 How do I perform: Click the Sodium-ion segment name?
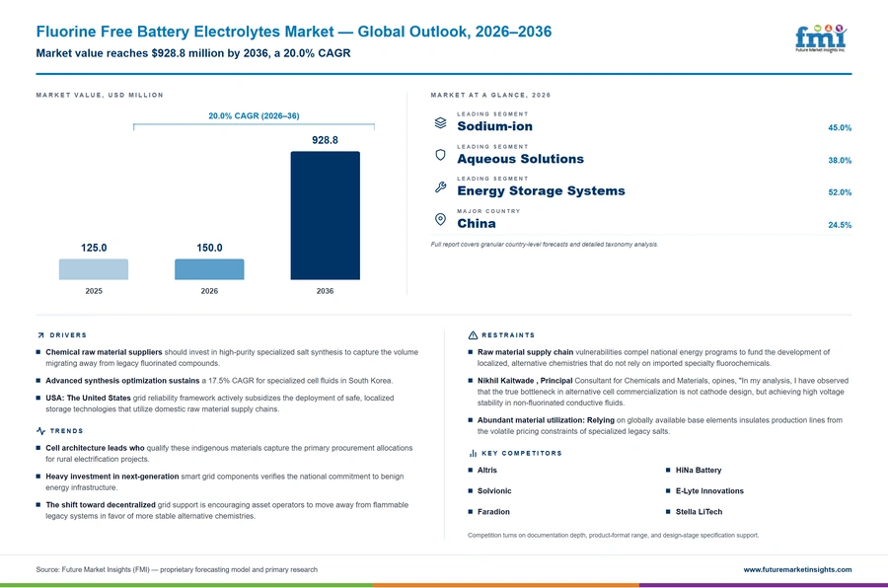[495, 126]
